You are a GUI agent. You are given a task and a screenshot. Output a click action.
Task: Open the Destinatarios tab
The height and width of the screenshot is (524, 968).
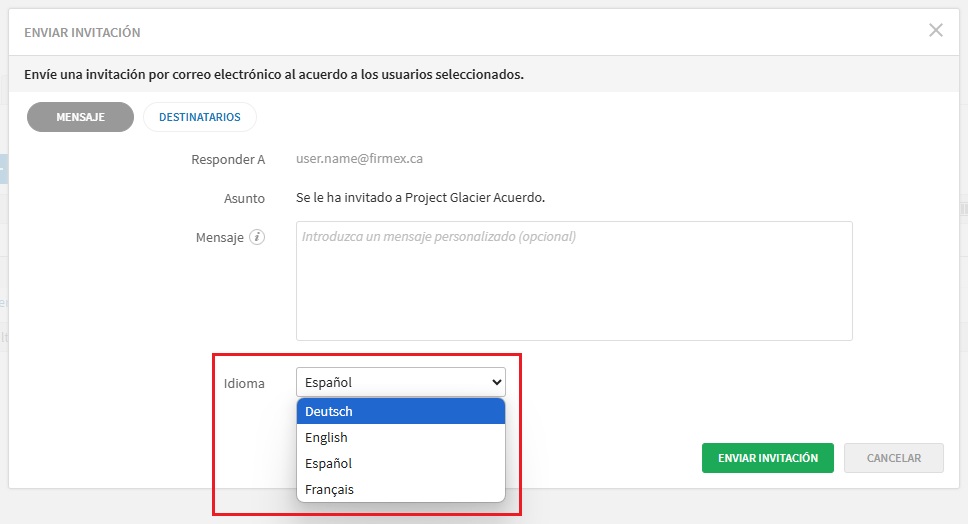199,117
